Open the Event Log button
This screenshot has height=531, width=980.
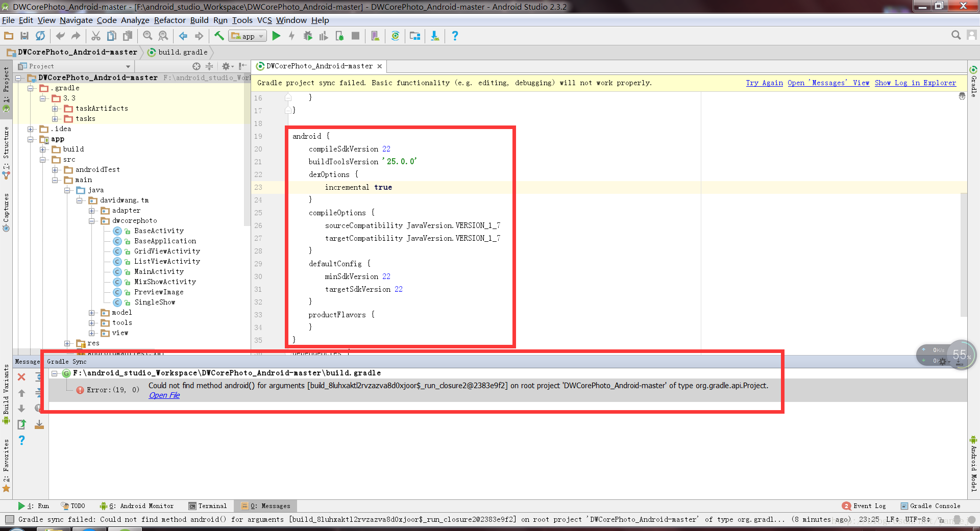pyautogui.click(x=864, y=506)
